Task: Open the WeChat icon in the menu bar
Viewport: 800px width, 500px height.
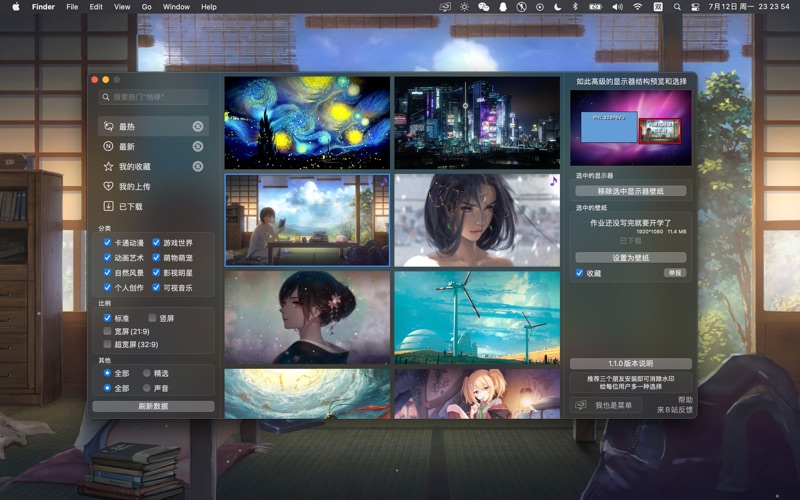Action: click(484, 7)
